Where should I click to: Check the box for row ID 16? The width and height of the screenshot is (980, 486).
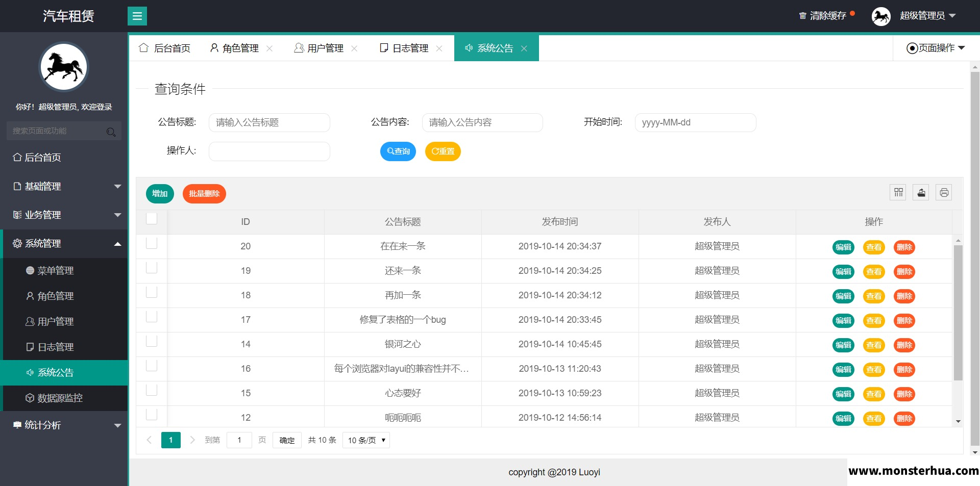point(152,365)
